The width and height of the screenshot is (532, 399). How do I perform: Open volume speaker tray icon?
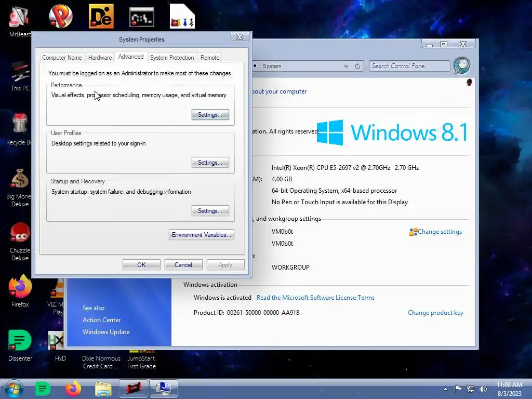pyautogui.click(x=483, y=389)
